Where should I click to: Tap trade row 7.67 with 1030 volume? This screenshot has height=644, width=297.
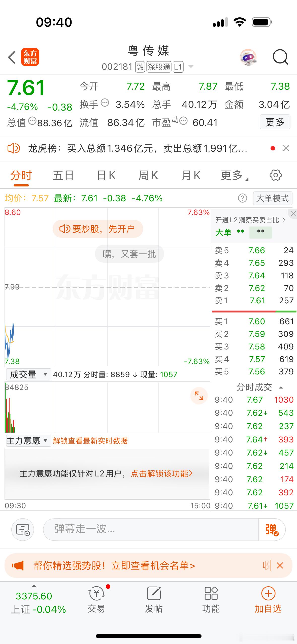[x=254, y=400]
